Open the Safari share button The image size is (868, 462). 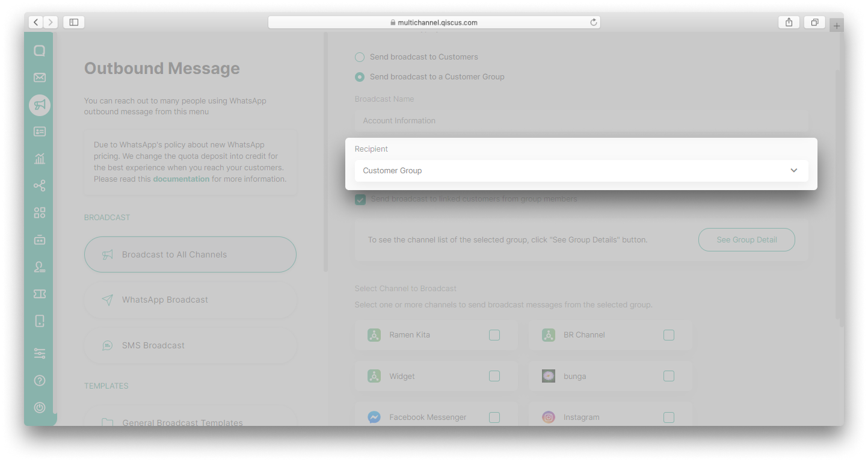pos(789,22)
